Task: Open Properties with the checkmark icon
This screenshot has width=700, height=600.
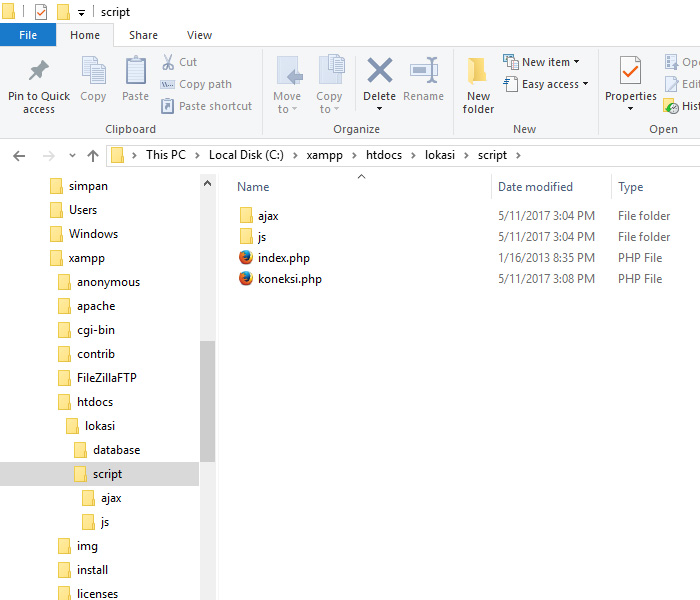Action: 630,72
